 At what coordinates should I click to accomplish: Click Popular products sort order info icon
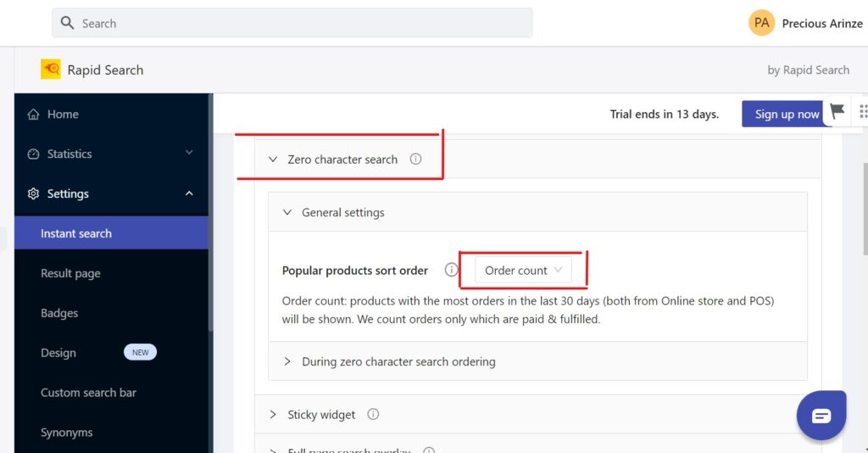pyautogui.click(x=451, y=270)
